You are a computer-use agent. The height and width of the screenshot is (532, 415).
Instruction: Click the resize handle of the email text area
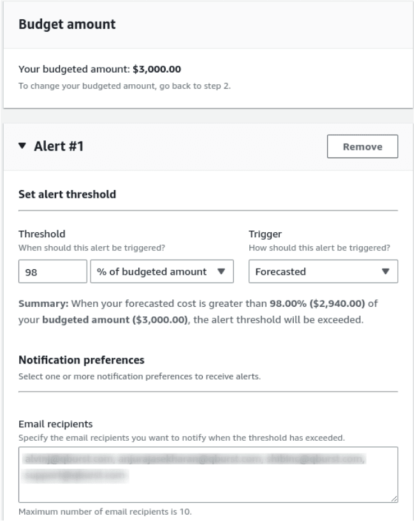point(394,499)
